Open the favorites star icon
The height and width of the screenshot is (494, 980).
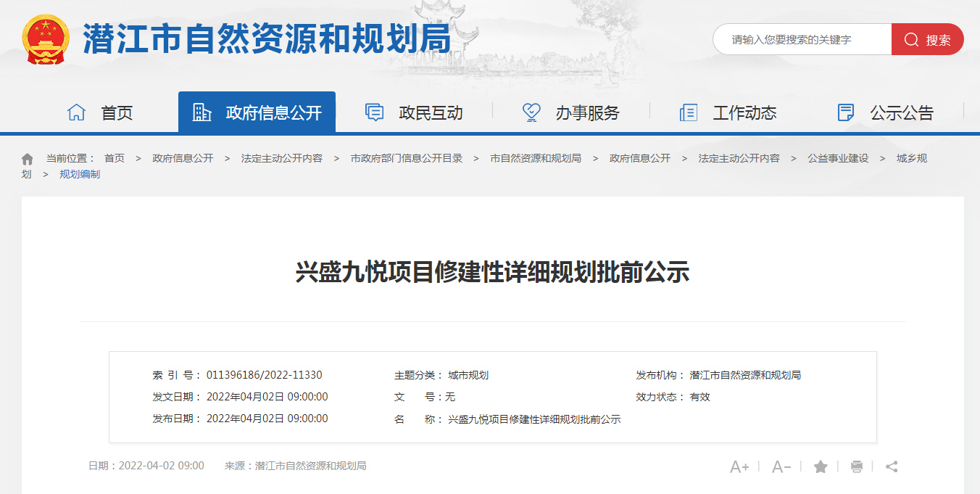point(820,466)
